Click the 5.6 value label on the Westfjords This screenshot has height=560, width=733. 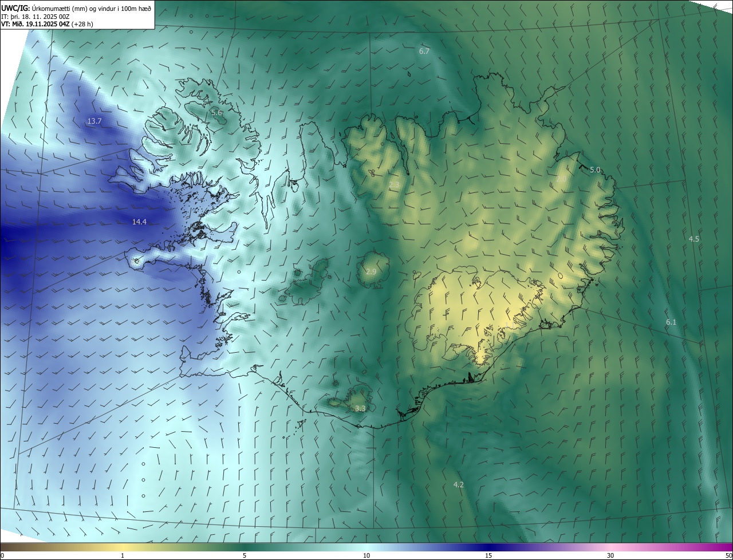(216, 113)
